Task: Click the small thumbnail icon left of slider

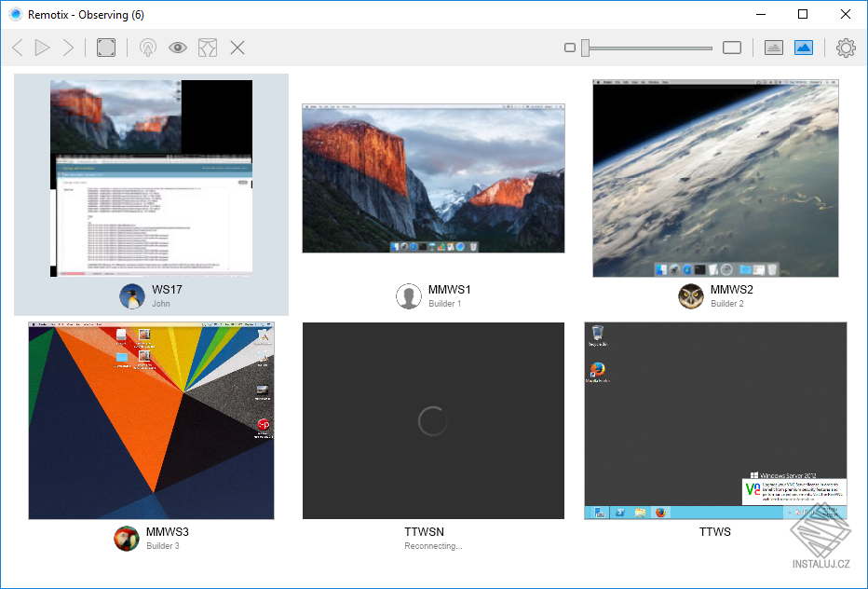Action: [x=570, y=48]
